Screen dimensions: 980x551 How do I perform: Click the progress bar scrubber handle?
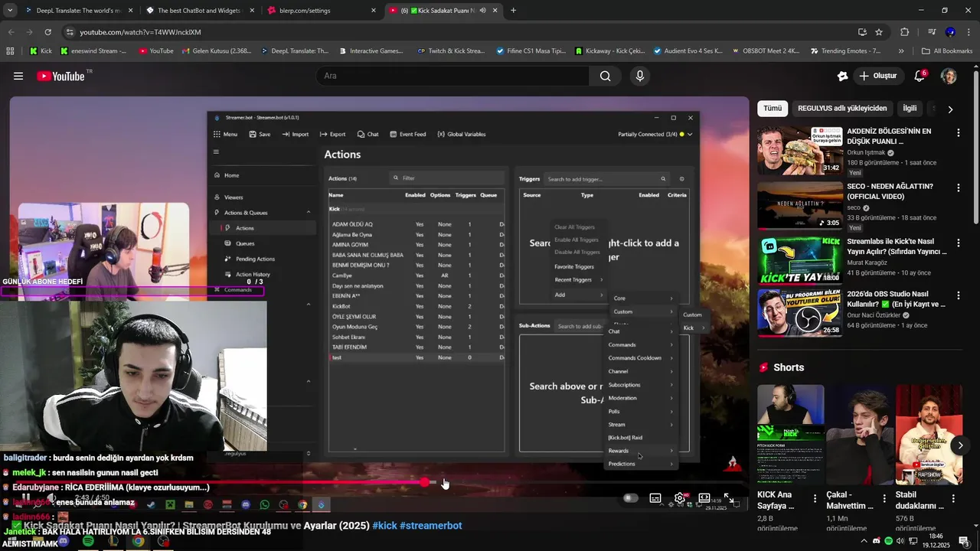click(425, 482)
